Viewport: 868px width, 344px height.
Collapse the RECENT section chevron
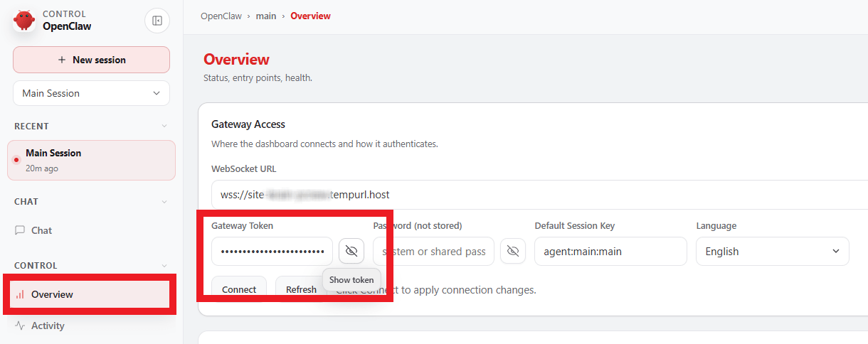click(164, 127)
